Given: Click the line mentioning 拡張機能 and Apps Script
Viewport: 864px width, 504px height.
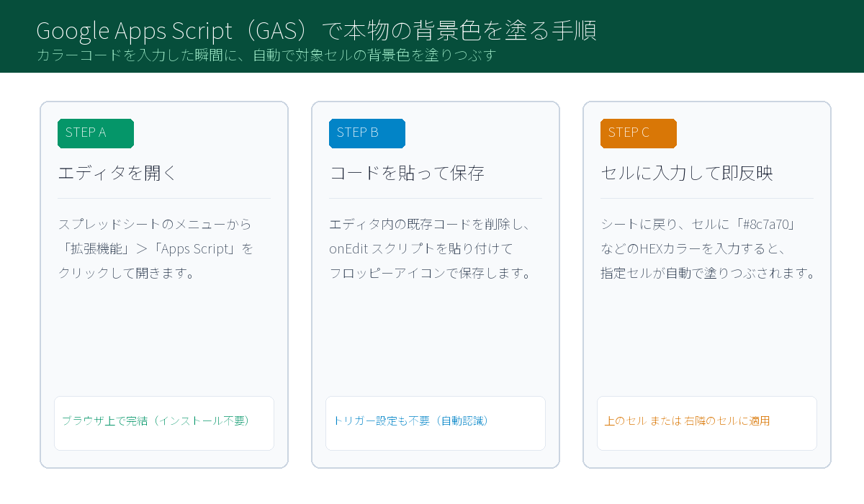Looking at the screenshot, I should (x=156, y=249).
